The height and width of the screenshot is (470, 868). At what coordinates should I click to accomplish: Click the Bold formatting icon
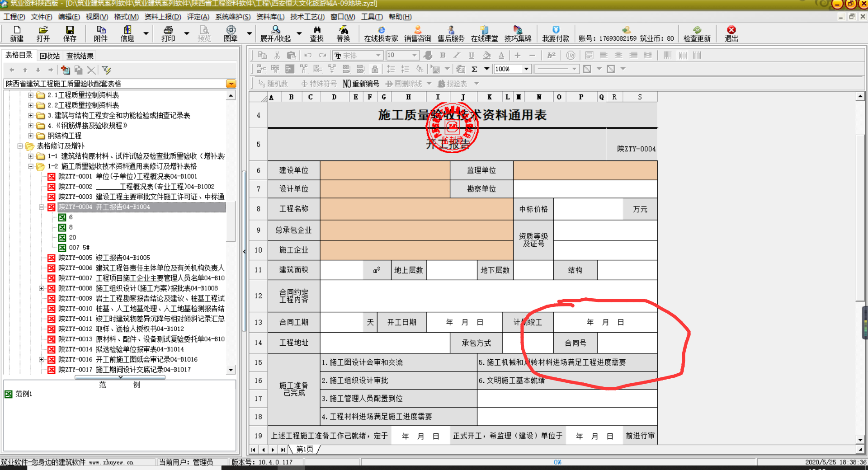tap(443, 55)
